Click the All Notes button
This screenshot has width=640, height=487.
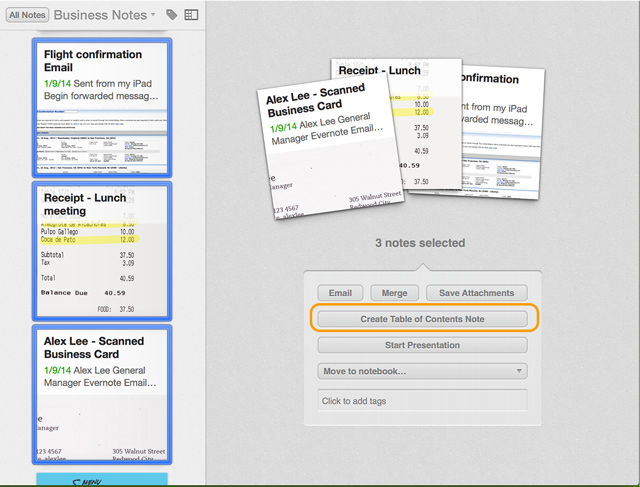point(27,15)
